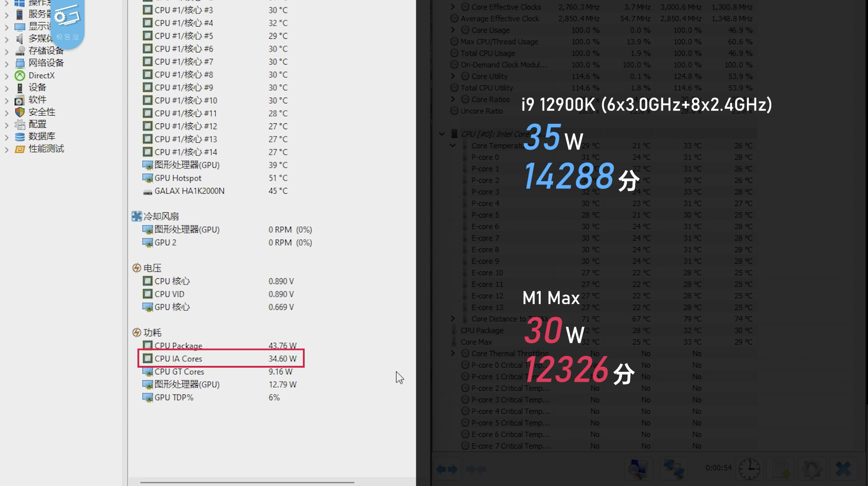
Task: Select the GPU 核心 0.669 V row
Action: [x=219, y=307]
